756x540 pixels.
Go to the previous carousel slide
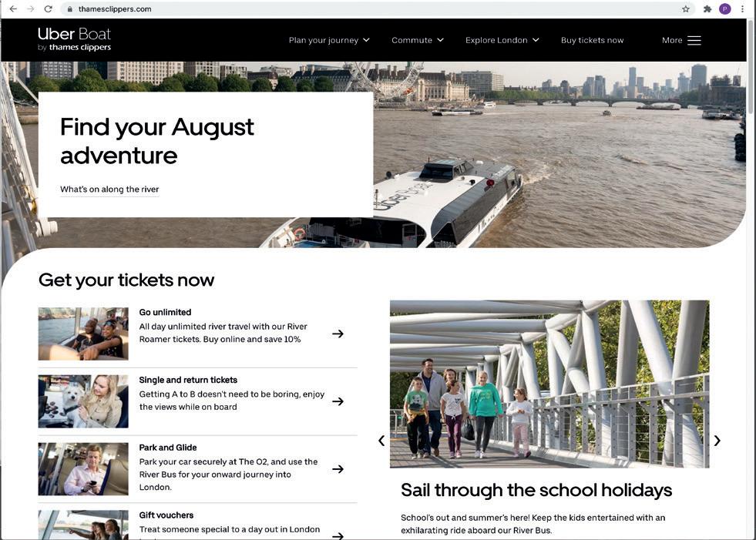(x=381, y=440)
